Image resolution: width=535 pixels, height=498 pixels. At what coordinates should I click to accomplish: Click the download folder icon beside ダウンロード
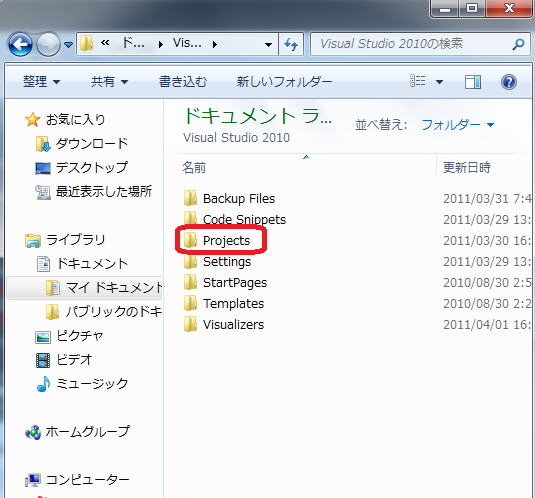point(43,144)
